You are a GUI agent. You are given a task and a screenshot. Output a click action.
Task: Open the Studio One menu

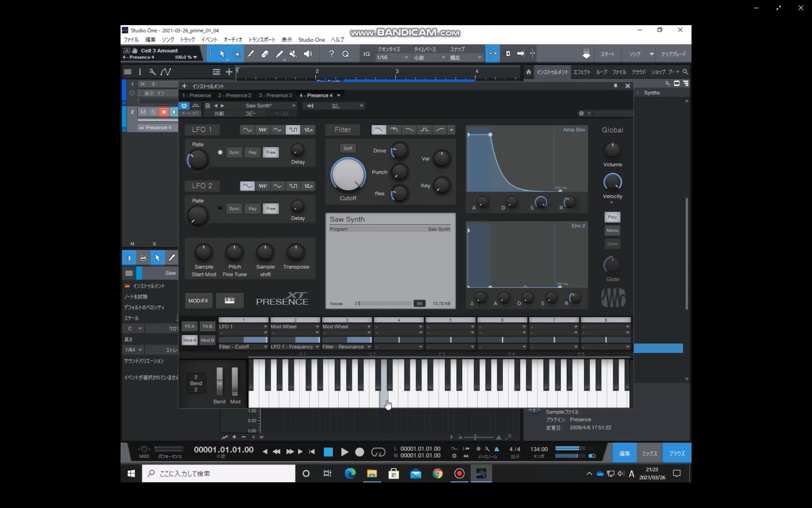pos(311,40)
